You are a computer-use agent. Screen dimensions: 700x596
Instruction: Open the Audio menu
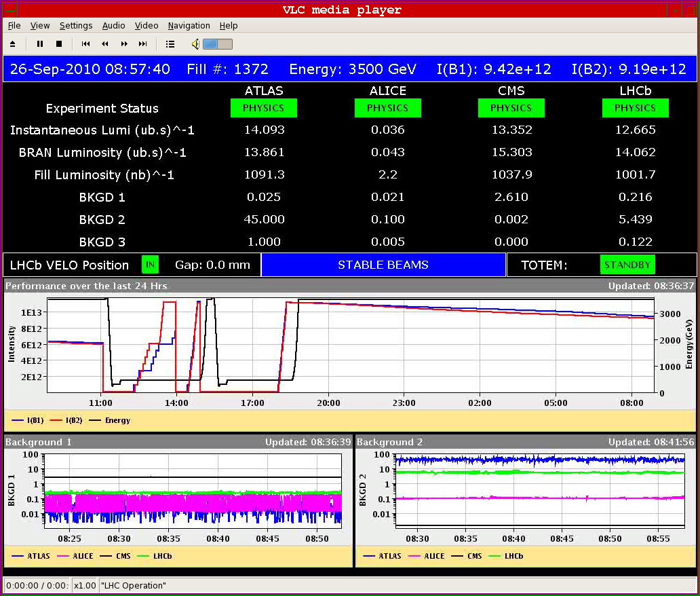coord(113,26)
